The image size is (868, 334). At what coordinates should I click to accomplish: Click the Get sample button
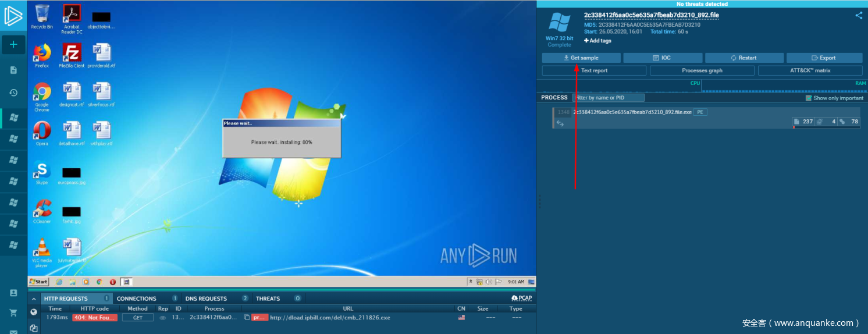pos(581,58)
